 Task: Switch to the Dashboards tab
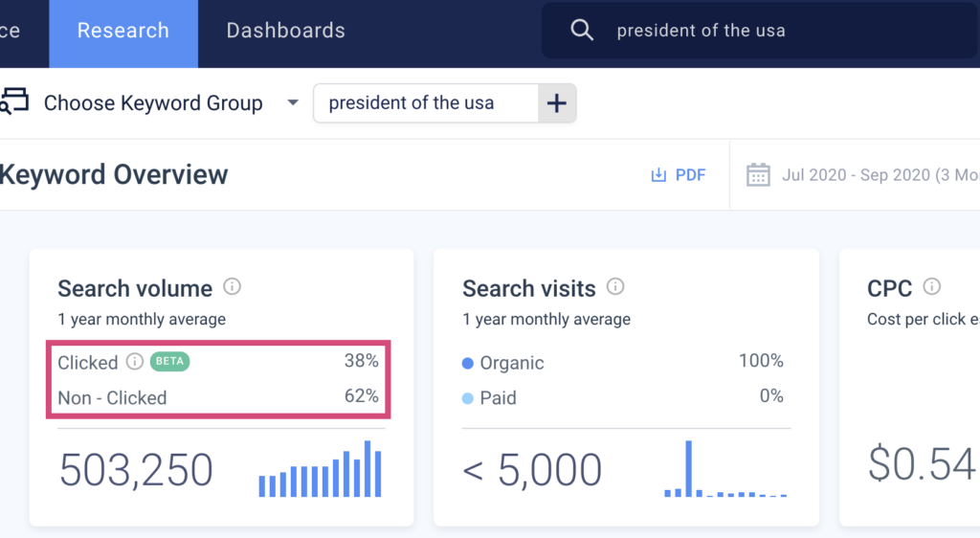coord(285,31)
